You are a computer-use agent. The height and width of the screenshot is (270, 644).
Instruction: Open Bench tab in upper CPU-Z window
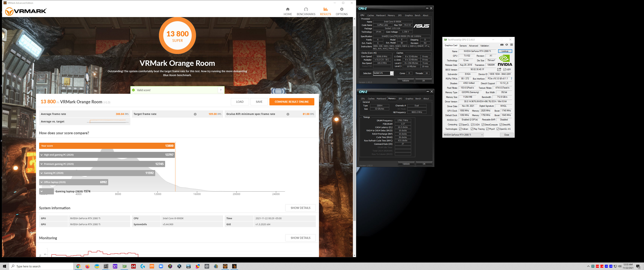[x=417, y=16]
